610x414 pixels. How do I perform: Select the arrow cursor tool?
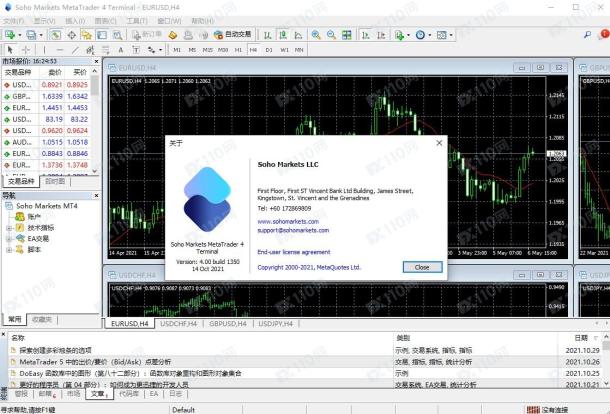click(10, 50)
